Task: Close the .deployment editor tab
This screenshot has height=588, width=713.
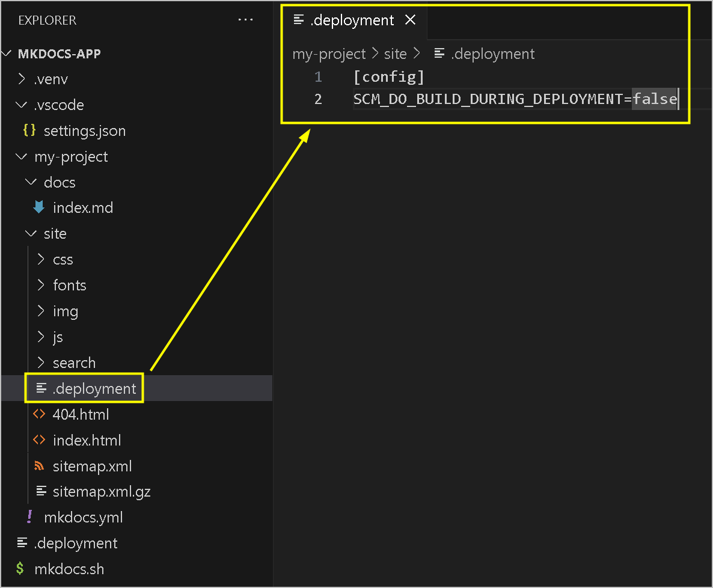Action: pos(411,20)
